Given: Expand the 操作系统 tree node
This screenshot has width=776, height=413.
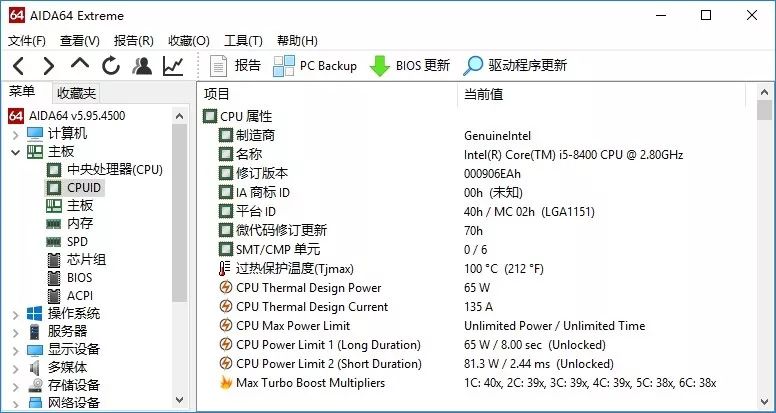Looking at the screenshot, I should [x=16, y=314].
